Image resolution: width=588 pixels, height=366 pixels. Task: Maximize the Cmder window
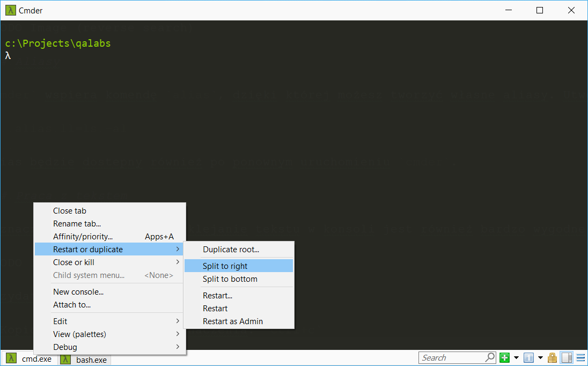click(x=540, y=10)
